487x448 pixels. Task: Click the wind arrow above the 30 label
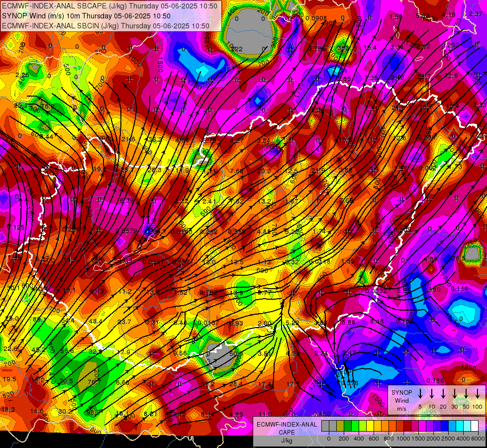[x=454, y=394]
